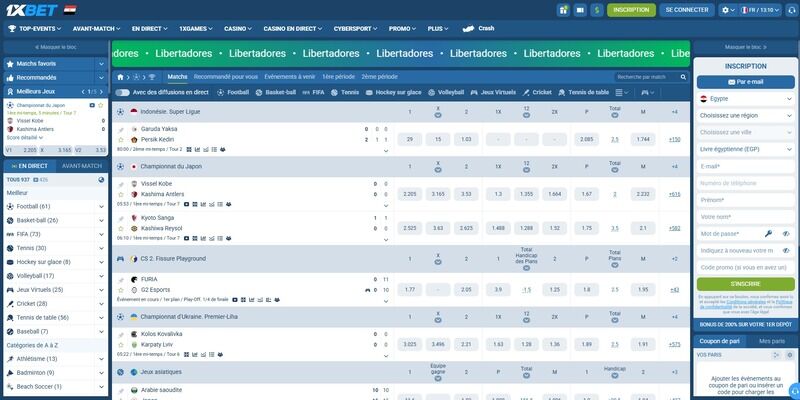Favorite the Kolos Kovalivka match star

(x=121, y=344)
